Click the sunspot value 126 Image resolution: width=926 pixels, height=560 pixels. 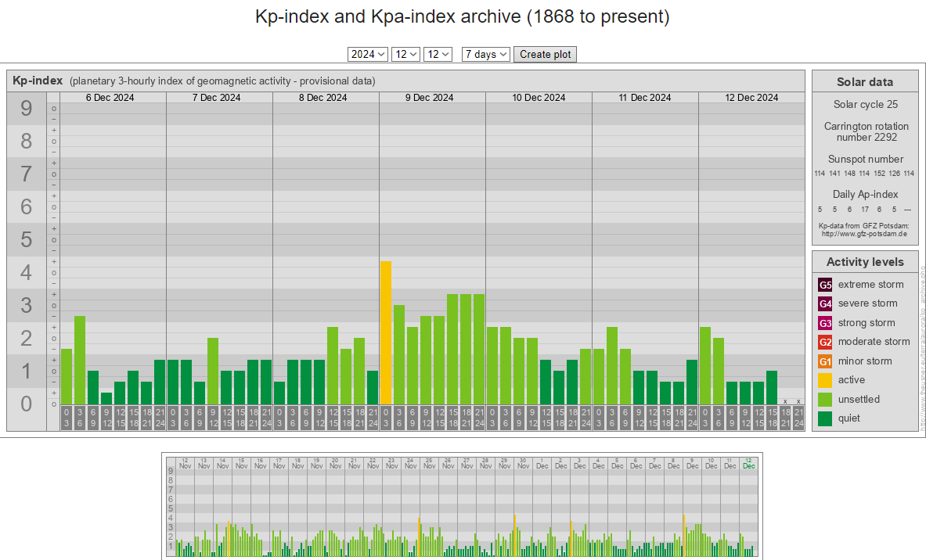[894, 174]
